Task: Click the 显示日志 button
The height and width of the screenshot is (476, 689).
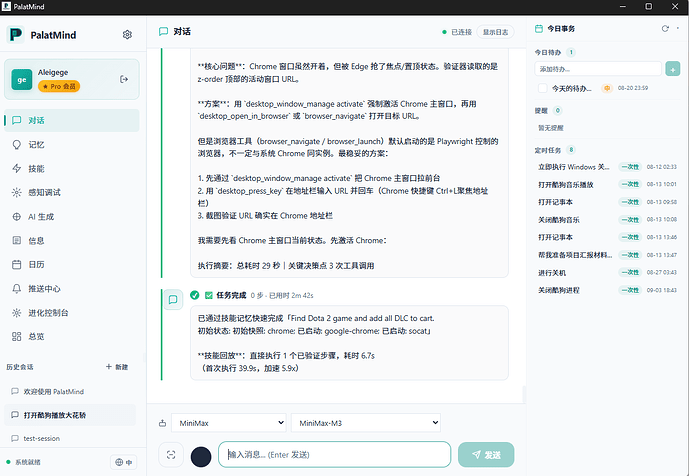Action: [495, 32]
